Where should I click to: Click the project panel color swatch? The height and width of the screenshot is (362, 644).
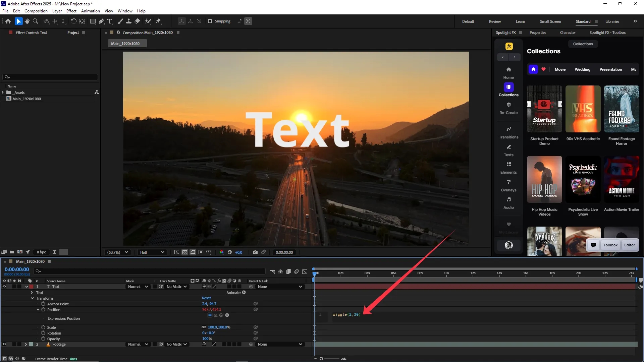pyautogui.click(x=63, y=252)
